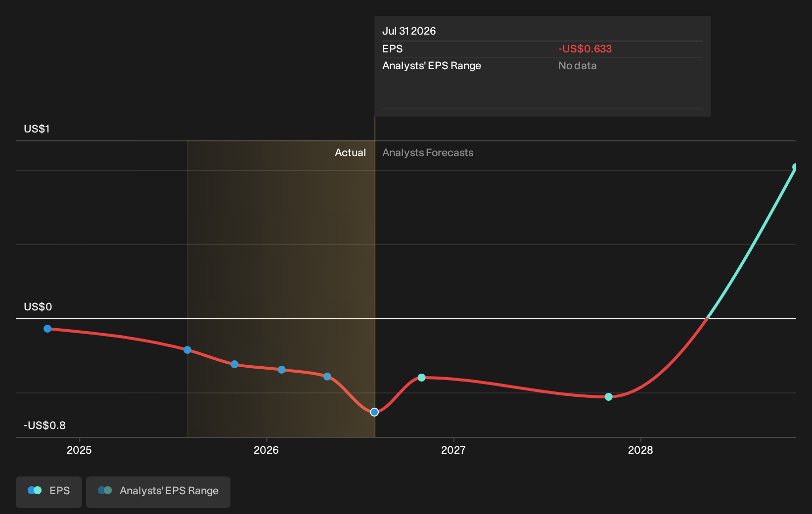Screen dimensions: 812x514
Task: Click the 2027 x-axis label
Action: coord(453,450)
